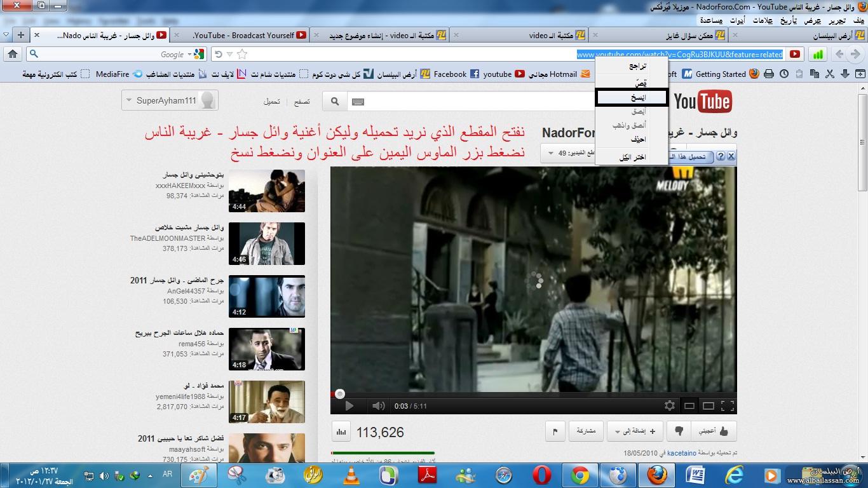Bookmark this page with the star icon
This screenshot has height=488, width=868.
click(x=241, y=55)
